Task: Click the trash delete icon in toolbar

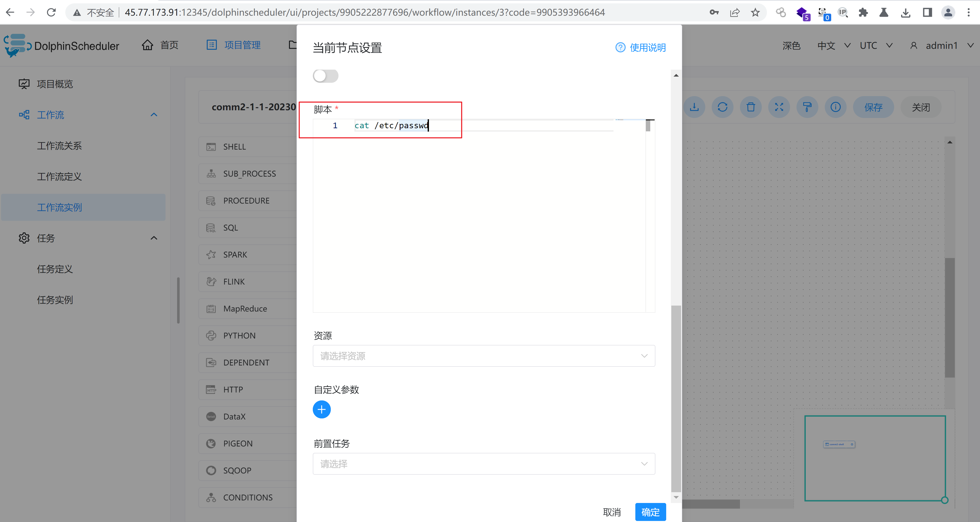Action: pos(750,107)
